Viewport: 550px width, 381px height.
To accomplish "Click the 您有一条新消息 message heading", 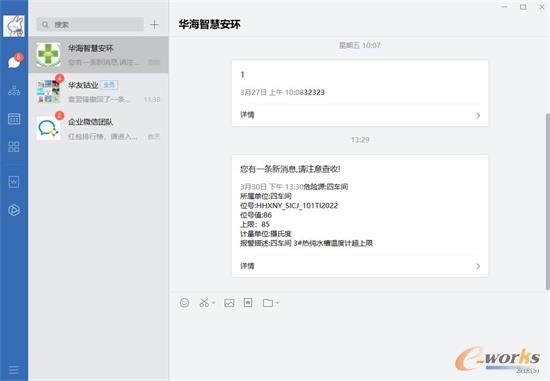I will [x=290, y=169].
